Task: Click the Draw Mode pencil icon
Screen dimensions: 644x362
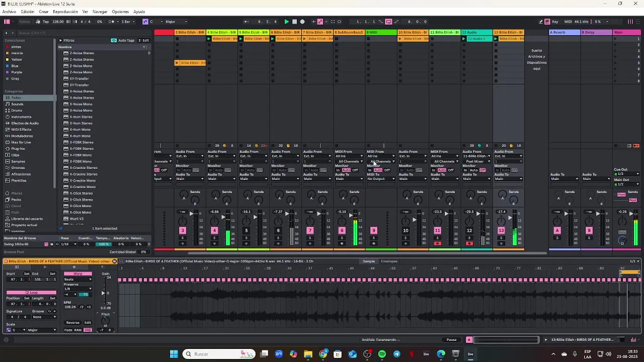Action: pos(541,22)
